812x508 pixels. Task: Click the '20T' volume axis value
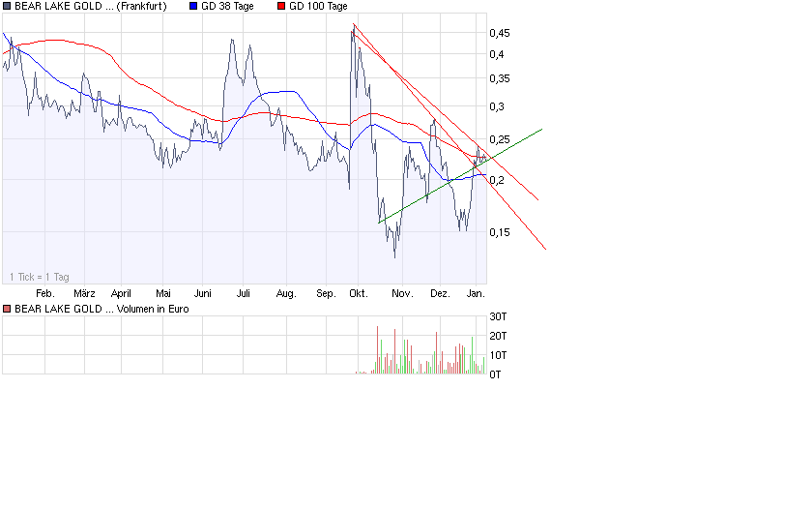pos(498,336)
